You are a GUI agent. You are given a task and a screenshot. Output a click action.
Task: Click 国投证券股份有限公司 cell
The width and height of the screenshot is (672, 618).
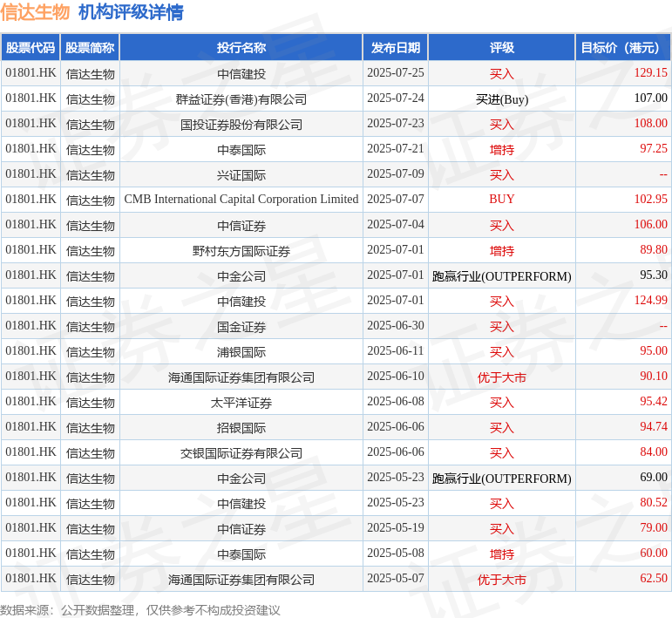click(241, 125)
